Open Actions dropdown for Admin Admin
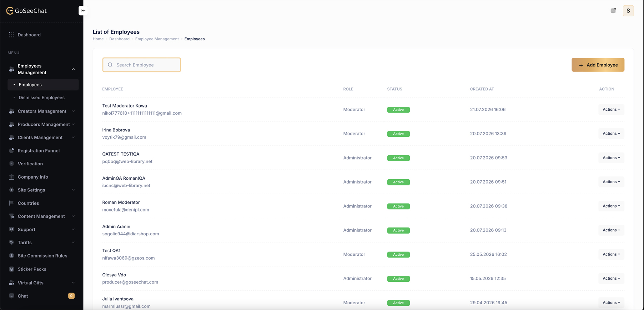Image resolution: width=644 pixels, height=310 pixels. pyautogui.click(x=611, y=230)
